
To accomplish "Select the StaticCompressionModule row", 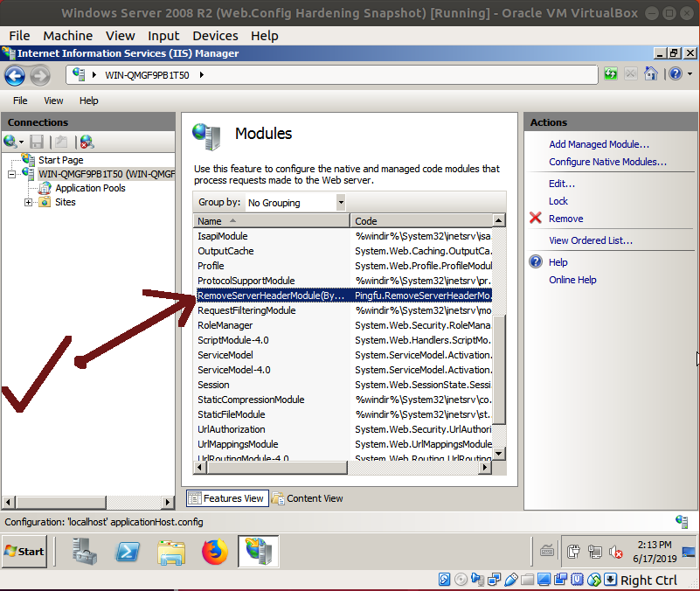I will click(343, 400).
